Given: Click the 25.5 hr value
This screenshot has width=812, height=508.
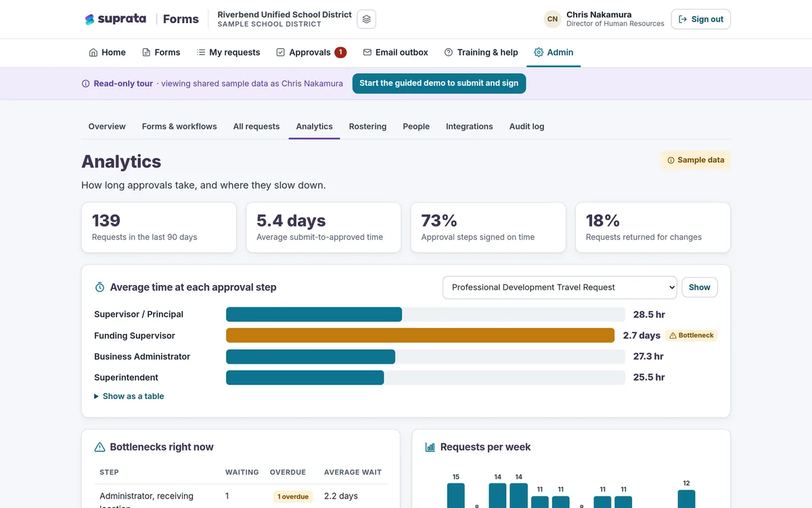Looking at the screenshot, I should (649, 377).
